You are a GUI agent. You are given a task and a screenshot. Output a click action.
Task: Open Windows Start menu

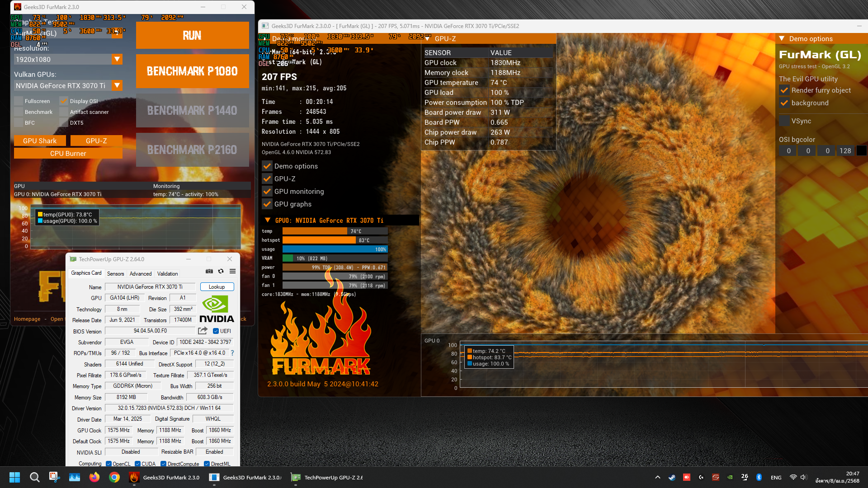[14, 477]
